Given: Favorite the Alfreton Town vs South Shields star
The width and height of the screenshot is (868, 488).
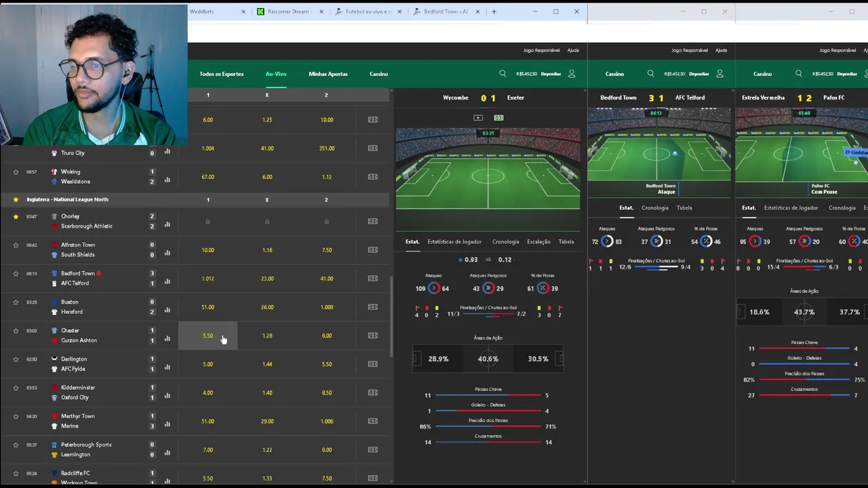Looking at the screenshot, I should click(16, 245).
